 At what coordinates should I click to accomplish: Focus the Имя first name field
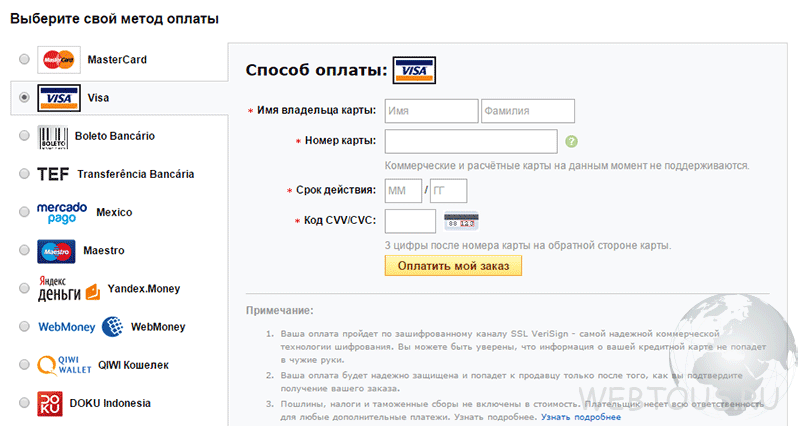pos(431,111)
